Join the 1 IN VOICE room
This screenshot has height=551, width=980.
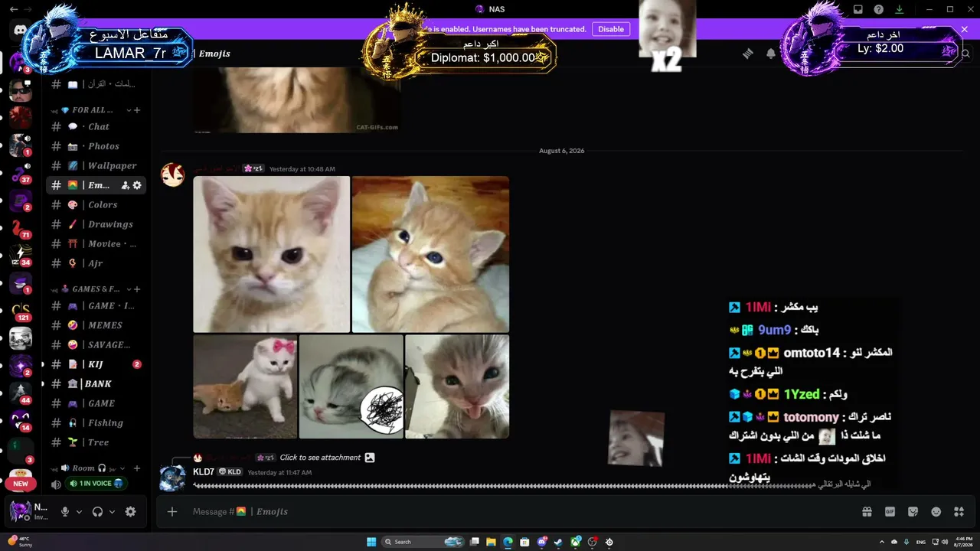pyautogui.click(x=96, y=484)
